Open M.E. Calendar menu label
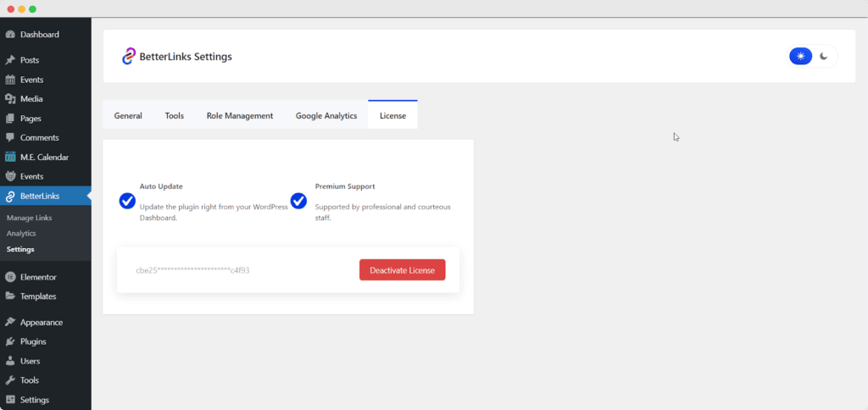Viewport: 868px width, 410px height. [x=44, y=158]
